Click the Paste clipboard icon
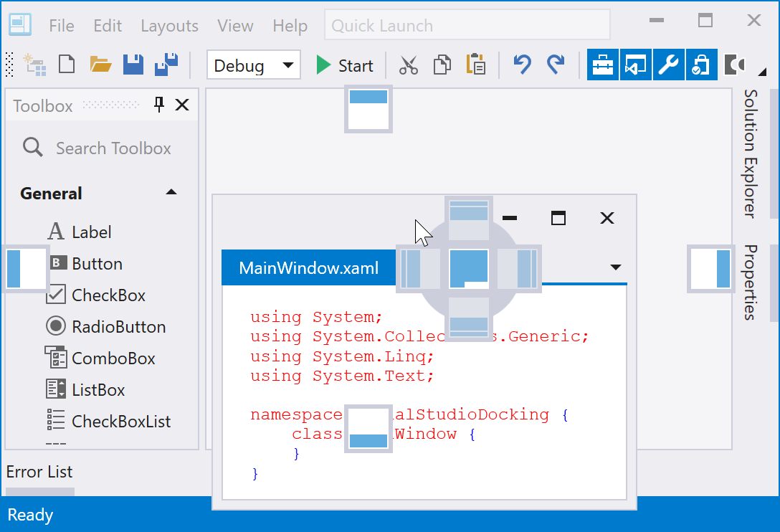Image resolution: width=780 pixels, height=532 pixels. click(x=475, y=65)
